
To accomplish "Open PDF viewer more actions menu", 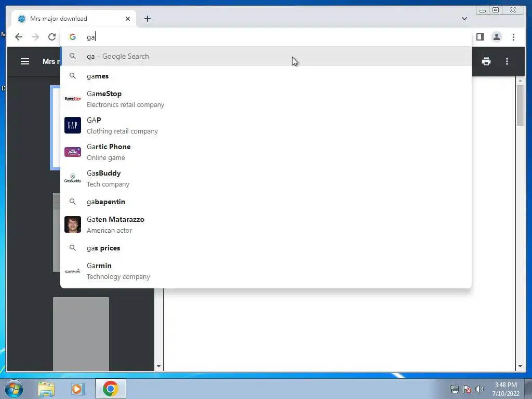I will tap(507, 61).
